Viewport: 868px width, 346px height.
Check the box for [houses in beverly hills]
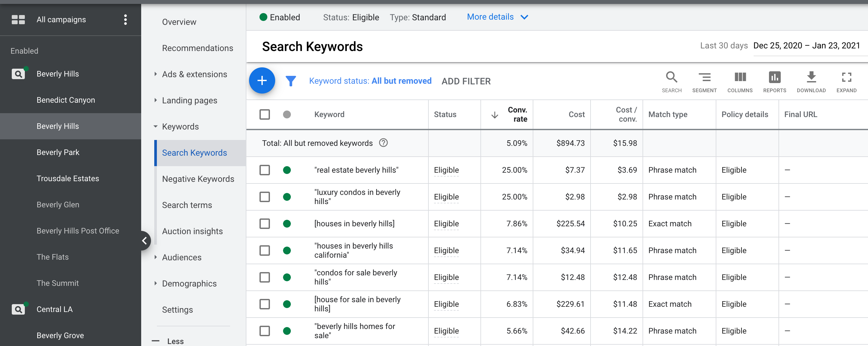[x=264, y=224]
